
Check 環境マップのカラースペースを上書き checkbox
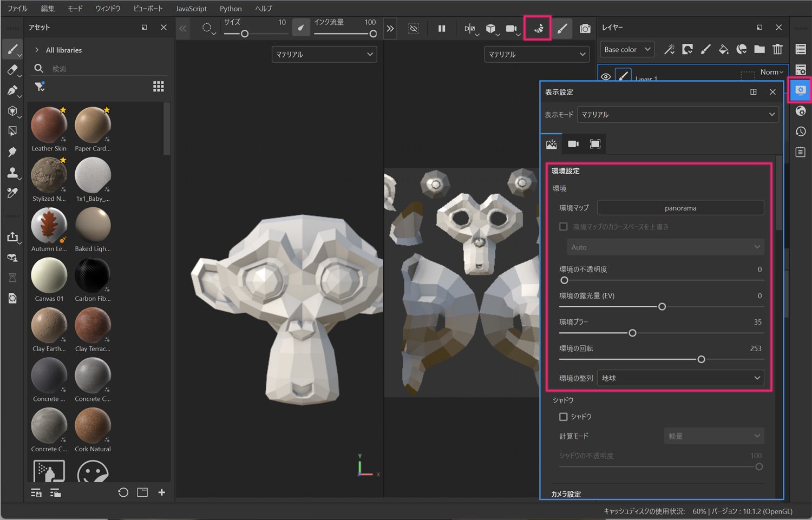tap(563, 227)
